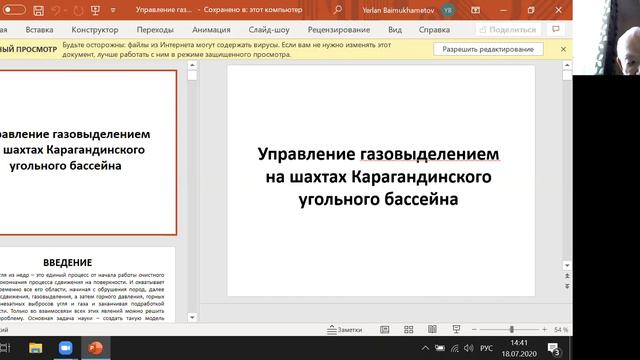Screen dimensions: 640x360
Task: Start slideshow from quick access toolbar
Action: click(95, 11)
